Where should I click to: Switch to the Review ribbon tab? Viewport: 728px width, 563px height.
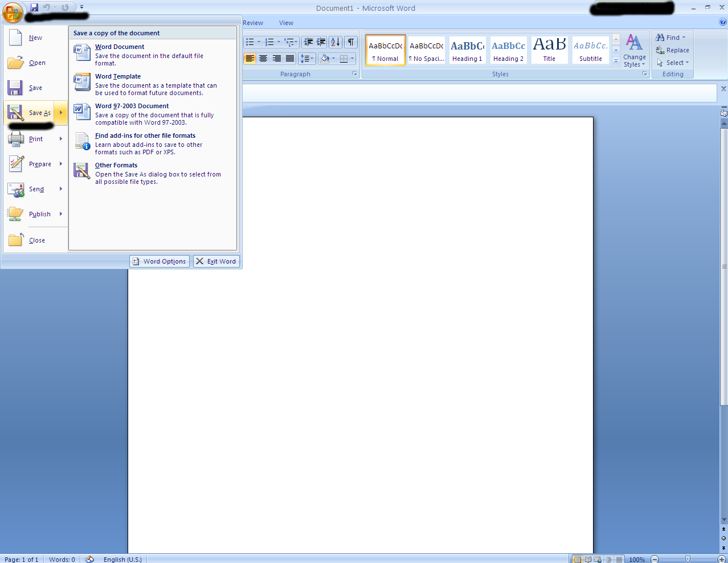coord(253,23)
